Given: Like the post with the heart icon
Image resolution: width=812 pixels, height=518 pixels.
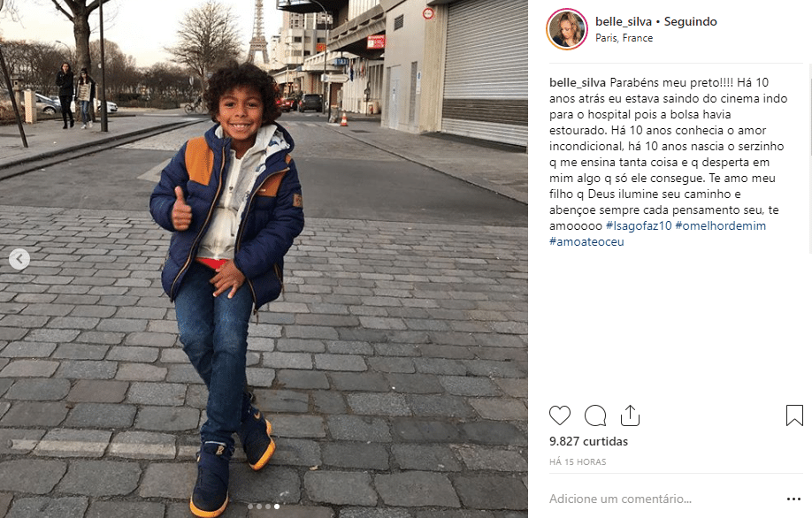Looking at the screenshot, I should 560,415.
